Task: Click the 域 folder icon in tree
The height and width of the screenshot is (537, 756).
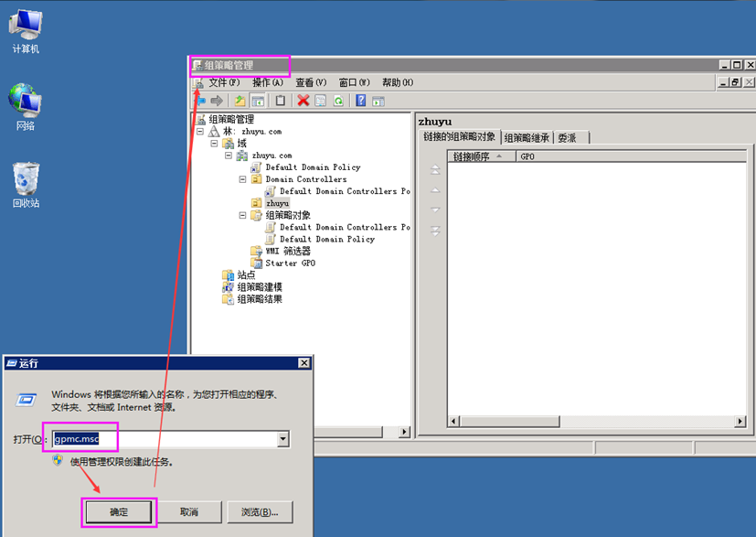Action: (228, 144)
